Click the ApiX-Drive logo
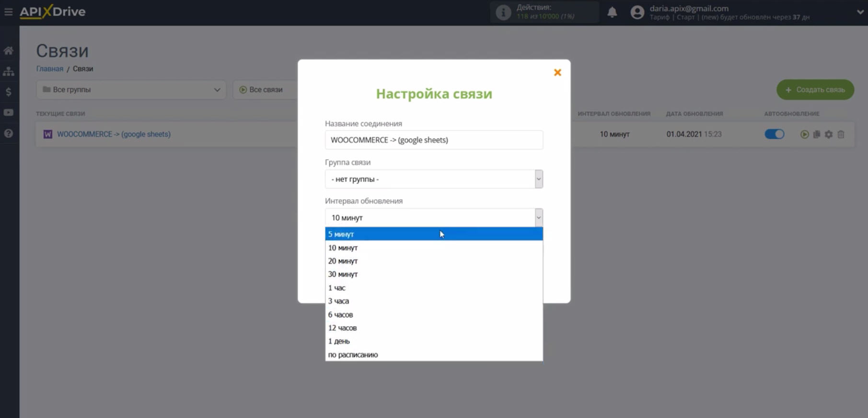Image resolution: width=868 pixels, height=418 pixels. (x=52, y=11)
